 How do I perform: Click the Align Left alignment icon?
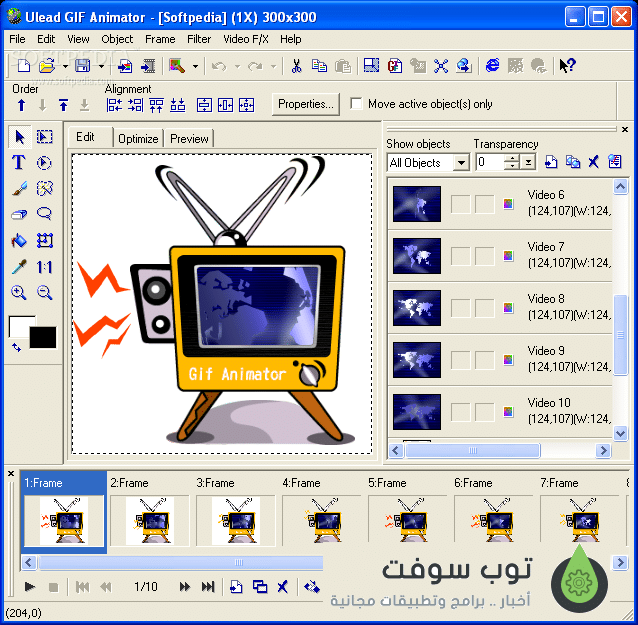pos(114,105)
